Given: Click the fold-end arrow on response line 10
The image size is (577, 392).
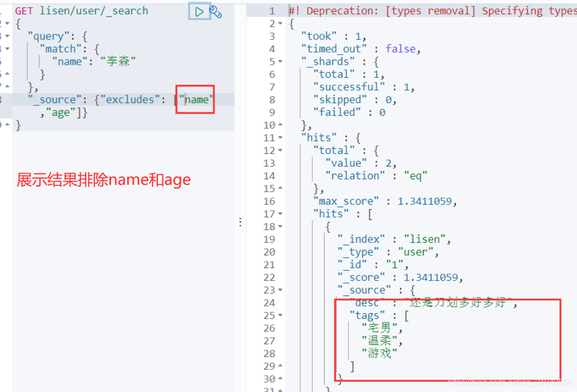Looking at the screenshot, I should point(280,125).
